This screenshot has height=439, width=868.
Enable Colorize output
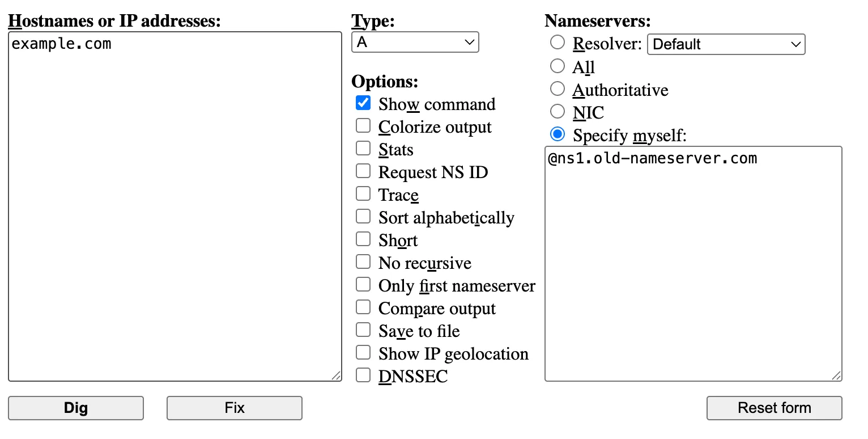click(363, 125)
